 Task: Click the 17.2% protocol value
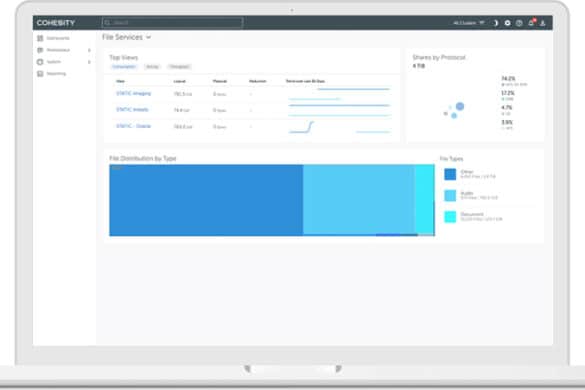click(508, 93)
